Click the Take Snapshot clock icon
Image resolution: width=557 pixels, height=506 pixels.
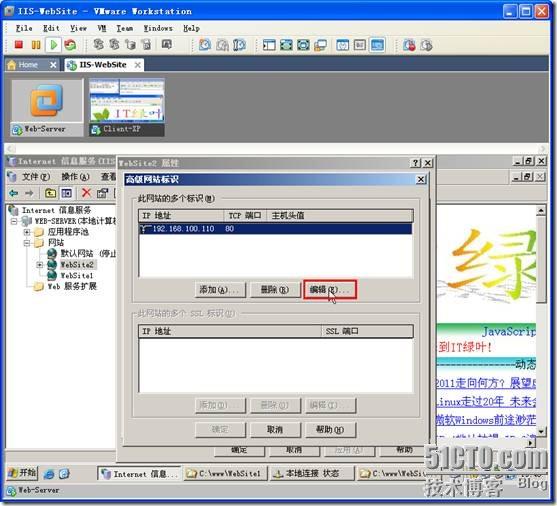205,45
